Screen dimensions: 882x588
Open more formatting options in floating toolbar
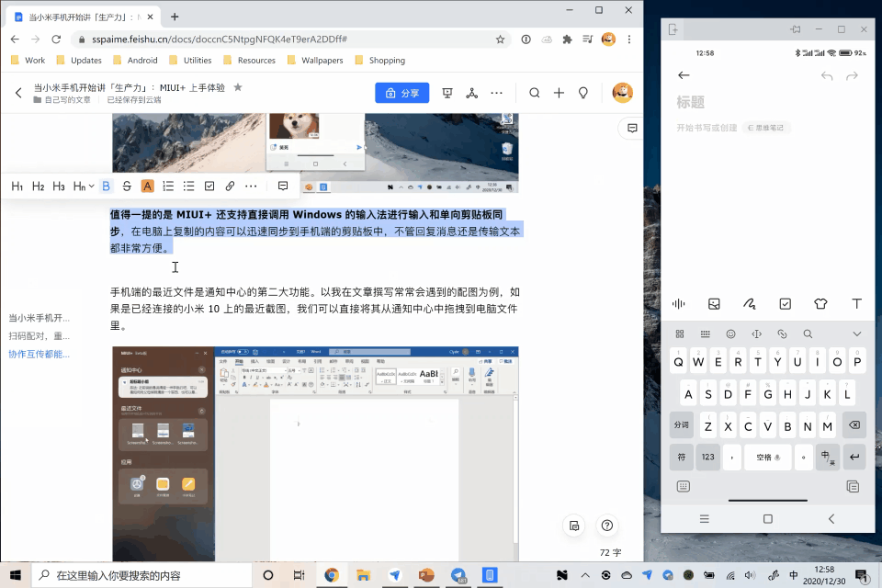click(251, 187)
